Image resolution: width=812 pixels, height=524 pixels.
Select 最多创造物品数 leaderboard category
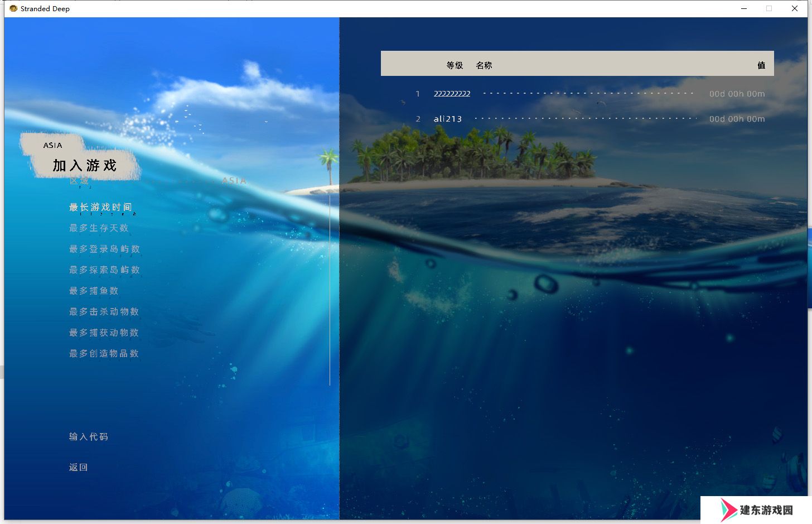point(104,354)
